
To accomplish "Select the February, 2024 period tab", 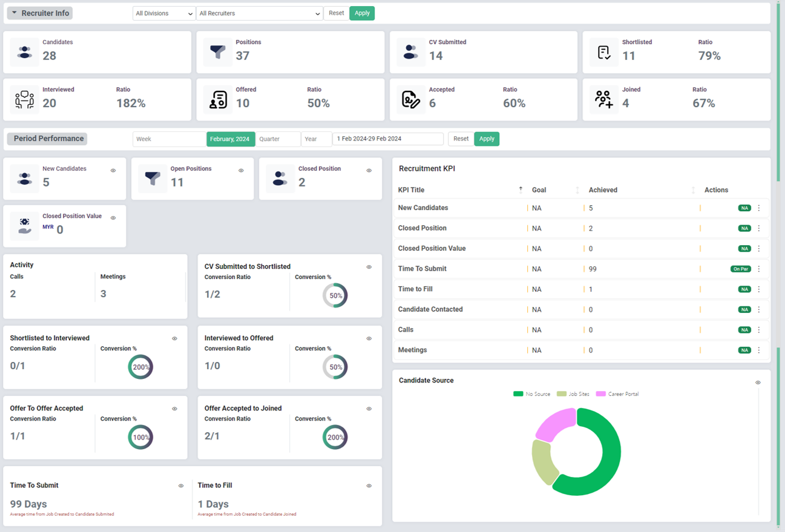I will pos(230,139).
